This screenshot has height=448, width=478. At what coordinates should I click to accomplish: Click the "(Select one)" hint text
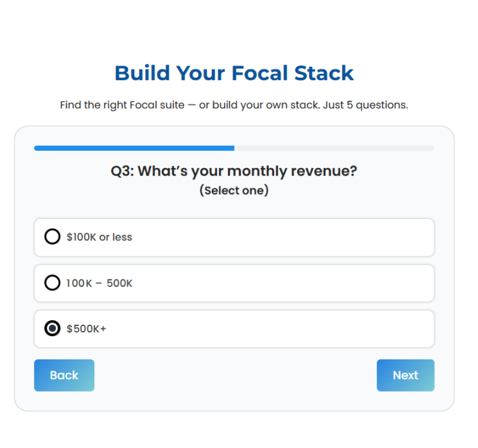(234, 190)
